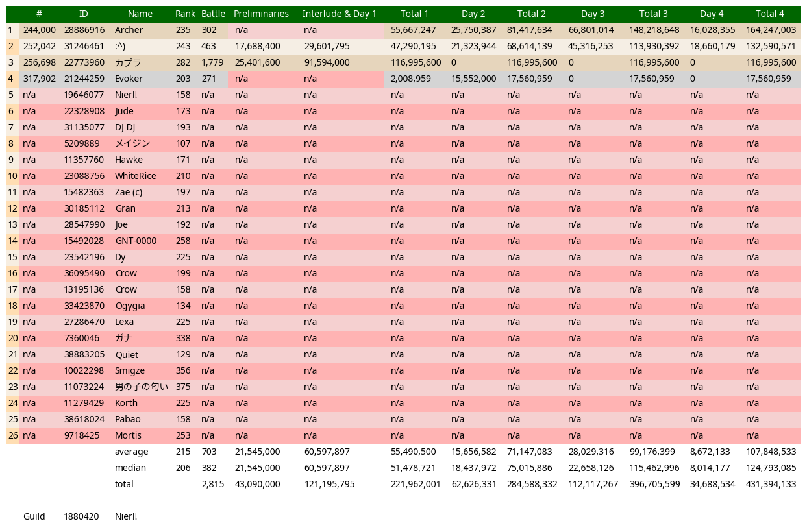Click the 'Day 3' column header
Screen dimensions: 807x532
pos(593,14)
